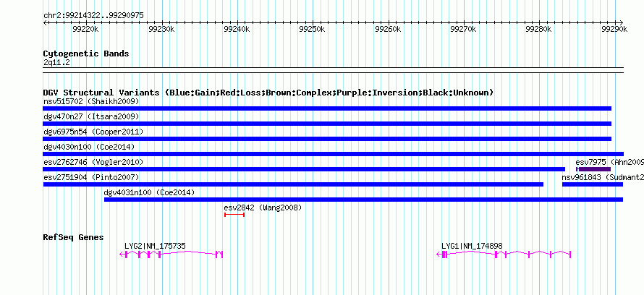Click the 99260k ruler tick label
The width and height of the screenshot is (644, 295).
tap(388, 30)
